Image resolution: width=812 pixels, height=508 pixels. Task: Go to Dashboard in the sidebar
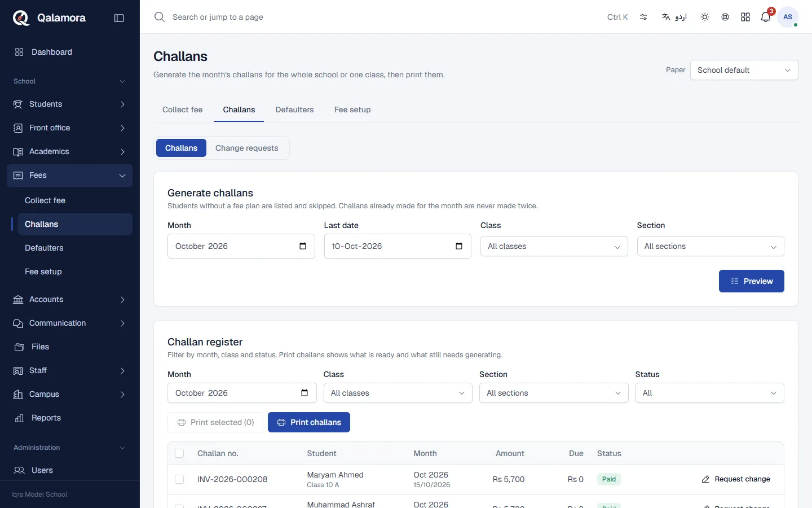pyautogui.click(x=70, y=52)
